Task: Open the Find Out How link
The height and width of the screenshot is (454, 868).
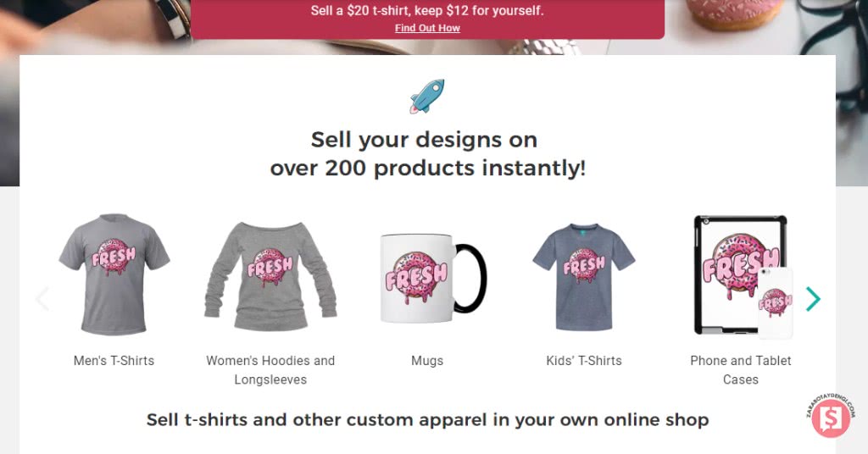Action: click(x=427, y=28)
